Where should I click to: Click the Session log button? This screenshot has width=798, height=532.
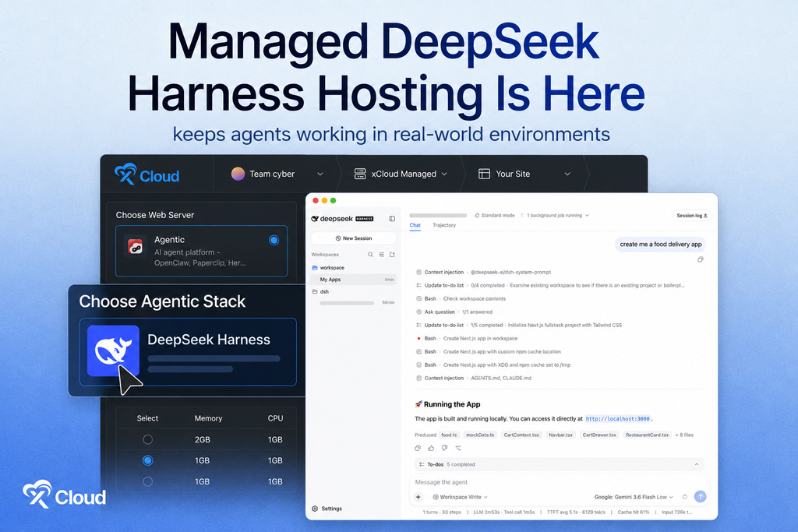point(692,216)
